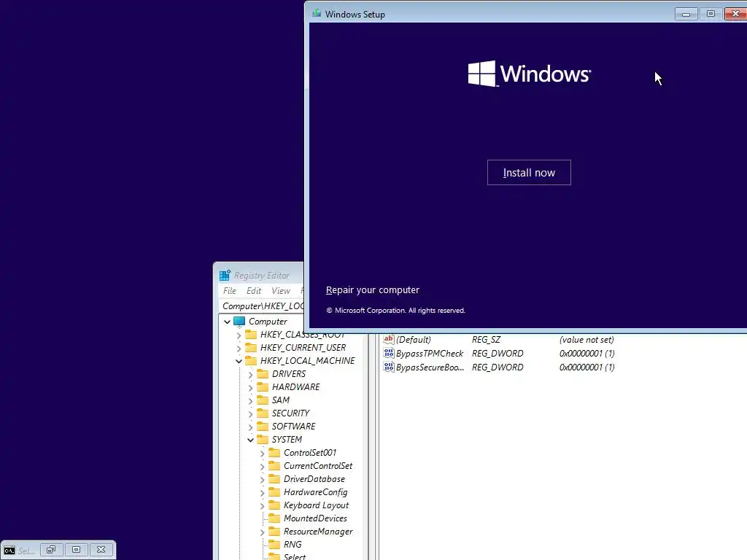
Task: Restore the minimized command prompt window
Action: pyautogui.click(x=51, y=550)
